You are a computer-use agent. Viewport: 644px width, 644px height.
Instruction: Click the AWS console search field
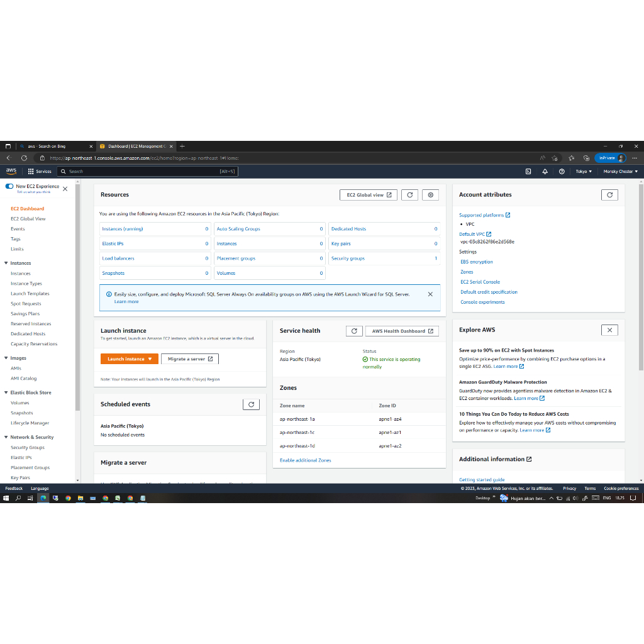(147, 171)
